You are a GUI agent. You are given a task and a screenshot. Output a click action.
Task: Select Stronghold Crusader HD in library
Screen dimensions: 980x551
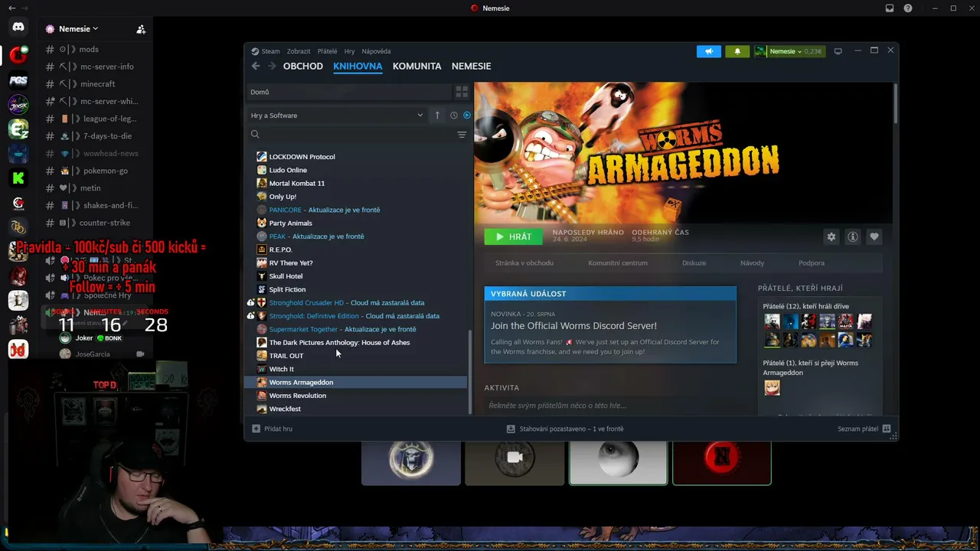[306, 302]
